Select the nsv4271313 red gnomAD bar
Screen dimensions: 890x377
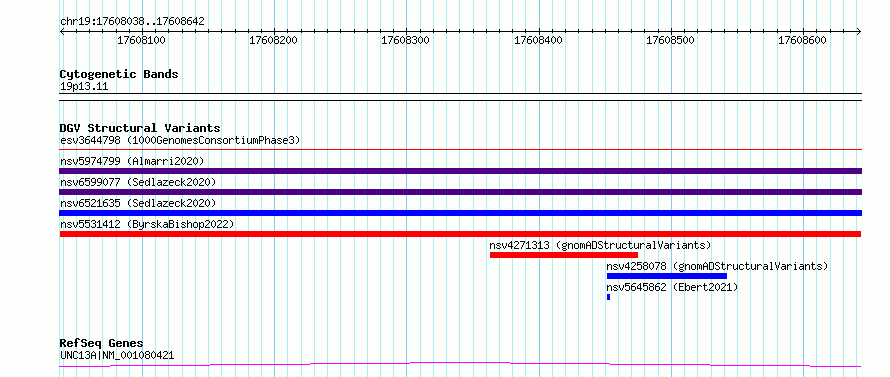(564, 255)
